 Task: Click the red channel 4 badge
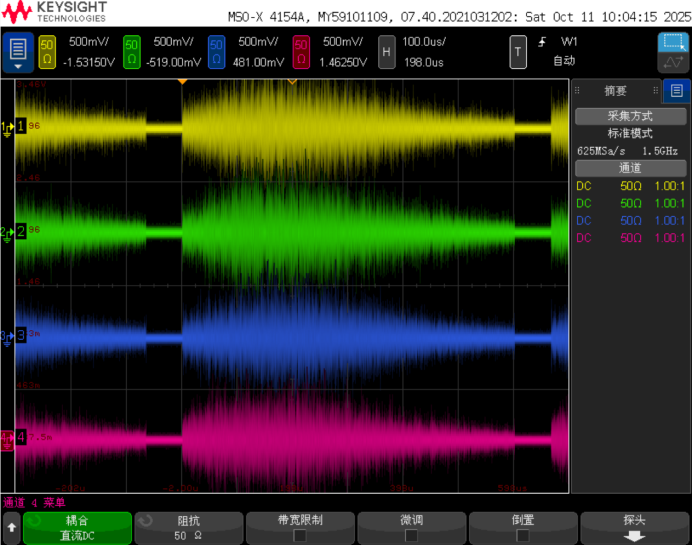tap(301, 52)
